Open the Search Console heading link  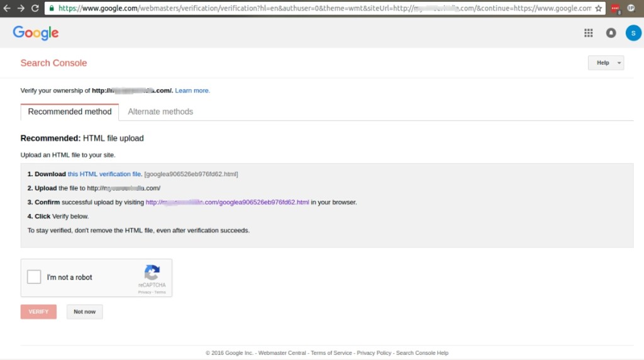tap(53, 63)
